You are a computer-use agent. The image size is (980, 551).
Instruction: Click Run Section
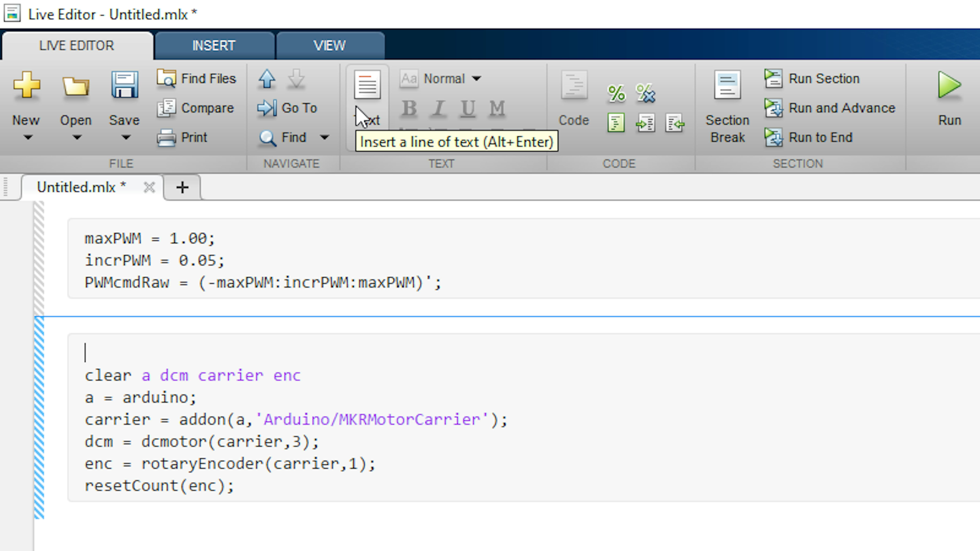point(812,78)
